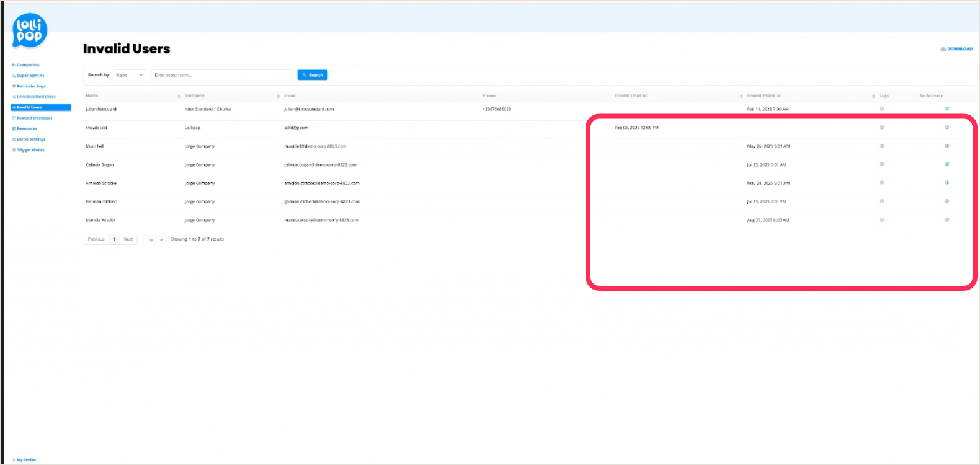Screen dimensions: 980x465
Task: Re-activate user Muoi Feil
Action: pos(947,146)
